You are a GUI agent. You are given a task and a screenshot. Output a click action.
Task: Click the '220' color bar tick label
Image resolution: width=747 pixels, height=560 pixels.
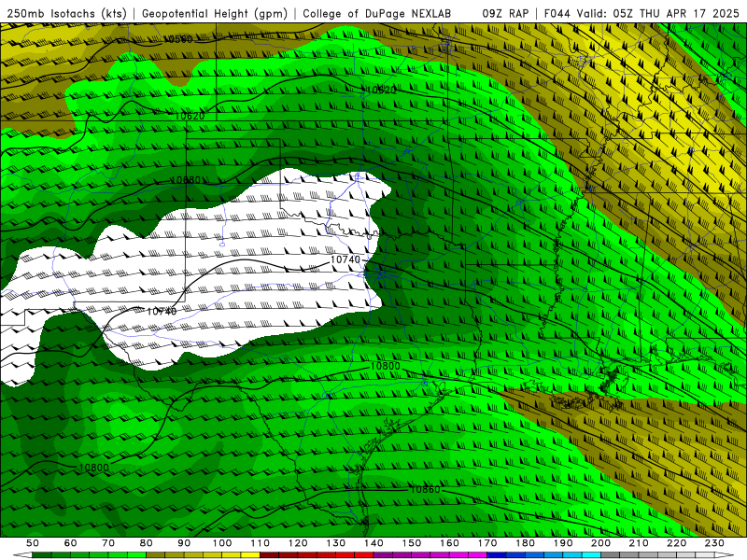[x=676, y=543]
